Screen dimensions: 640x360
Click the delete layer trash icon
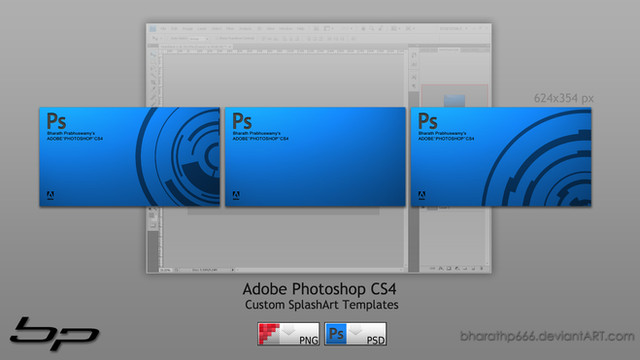coord(482,268)
